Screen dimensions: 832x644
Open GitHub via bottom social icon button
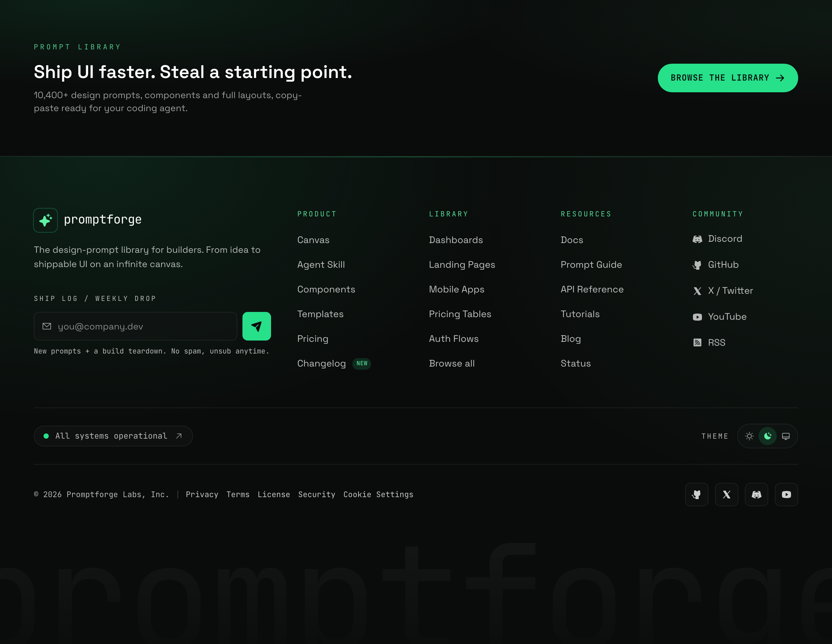(x=696, y=494)
